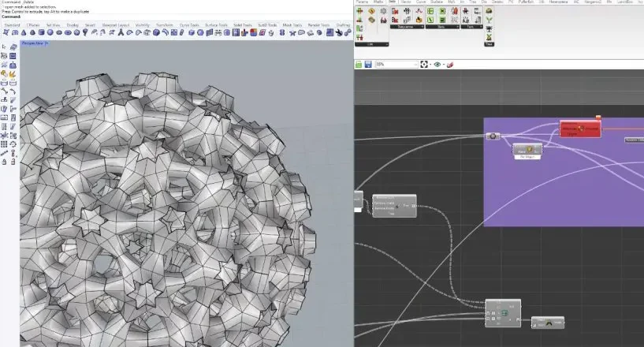Click the Flip Matrix node on purple group

528,149
